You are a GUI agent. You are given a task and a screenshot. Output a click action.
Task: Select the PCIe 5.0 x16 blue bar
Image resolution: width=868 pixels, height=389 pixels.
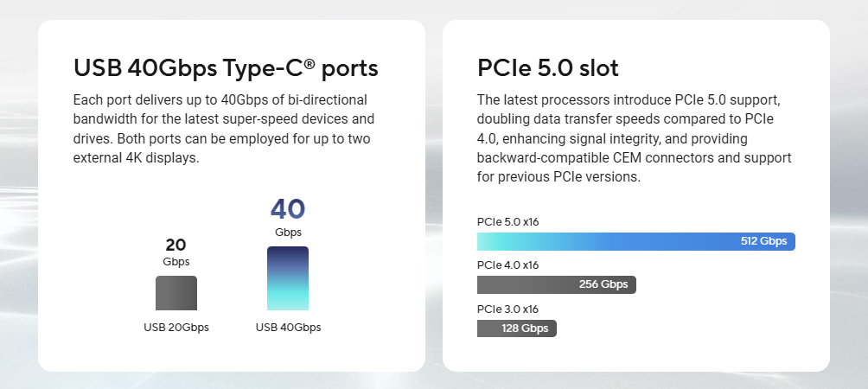click(x=636, y=241)
